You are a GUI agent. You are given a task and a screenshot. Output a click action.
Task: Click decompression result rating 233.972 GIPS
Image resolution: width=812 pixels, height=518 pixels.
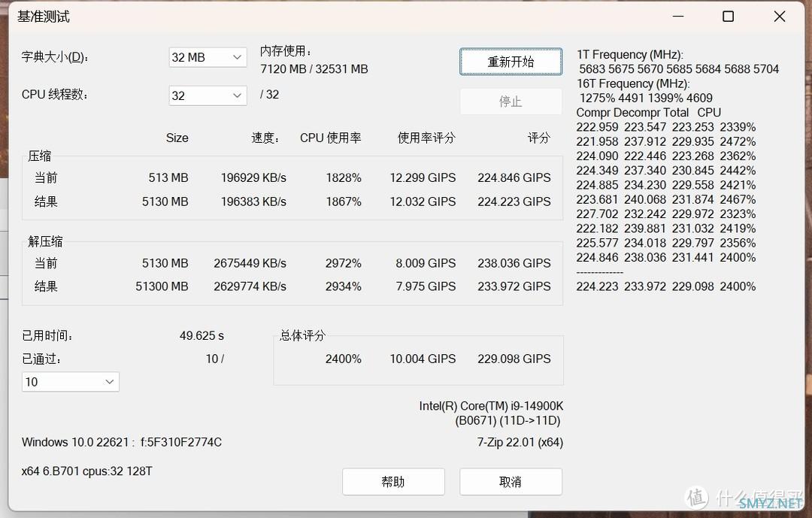[514, 286]
